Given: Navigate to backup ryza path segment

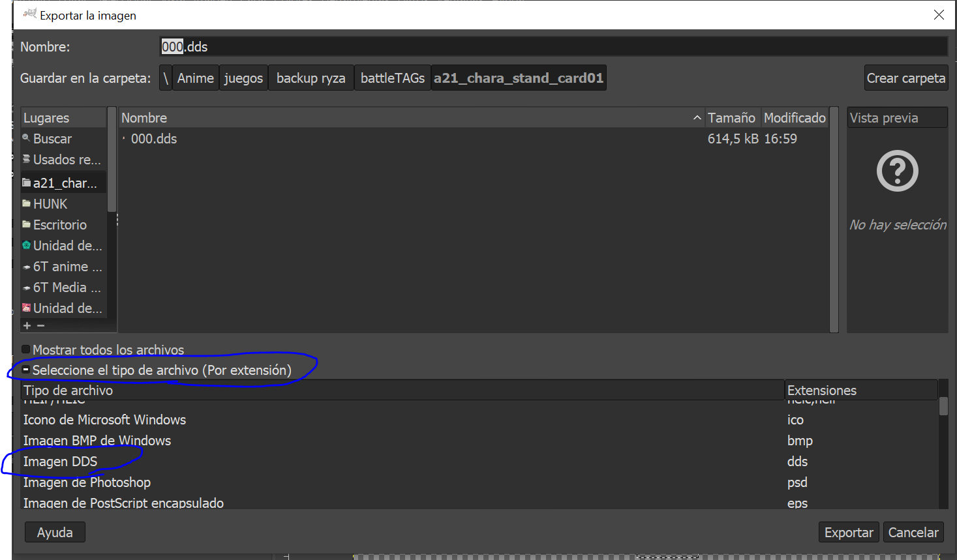Looking at the screenshot, I should click(311, 78).
